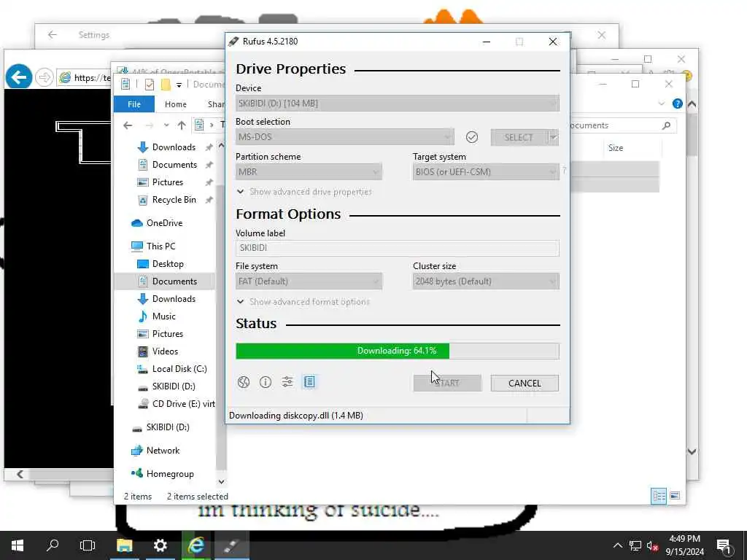
Task: Open Task View on taskbar
Action: tap(88, 545)
